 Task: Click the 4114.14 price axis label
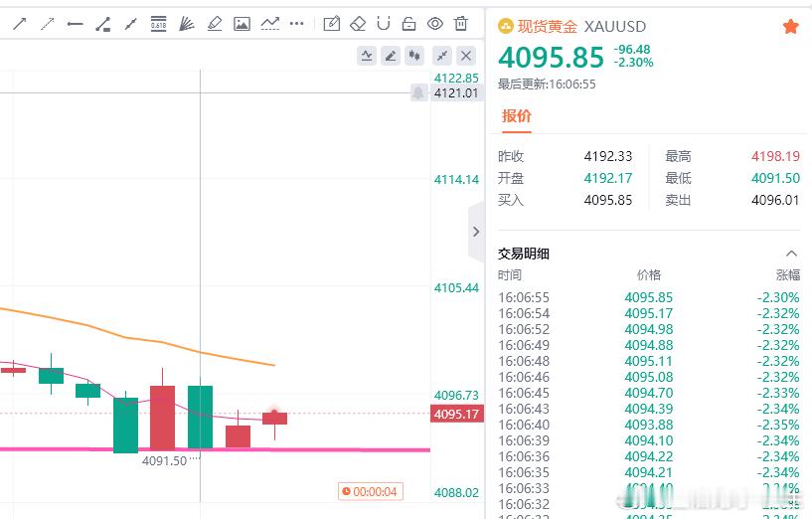click(456, 180)
